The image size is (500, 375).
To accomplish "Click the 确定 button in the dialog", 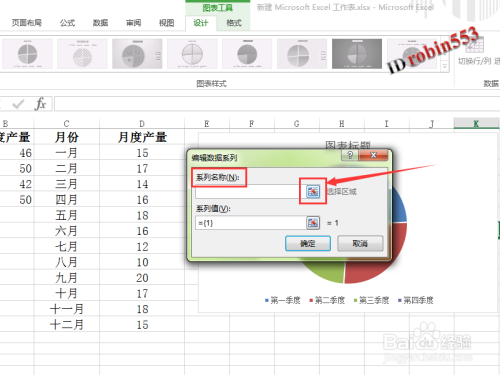I will [308, 243].
